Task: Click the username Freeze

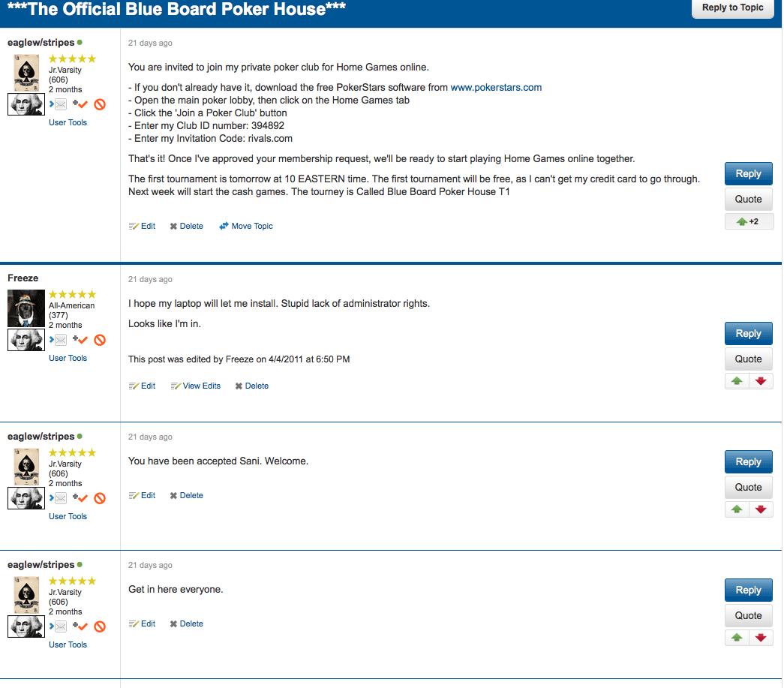Action: (23, 278)
